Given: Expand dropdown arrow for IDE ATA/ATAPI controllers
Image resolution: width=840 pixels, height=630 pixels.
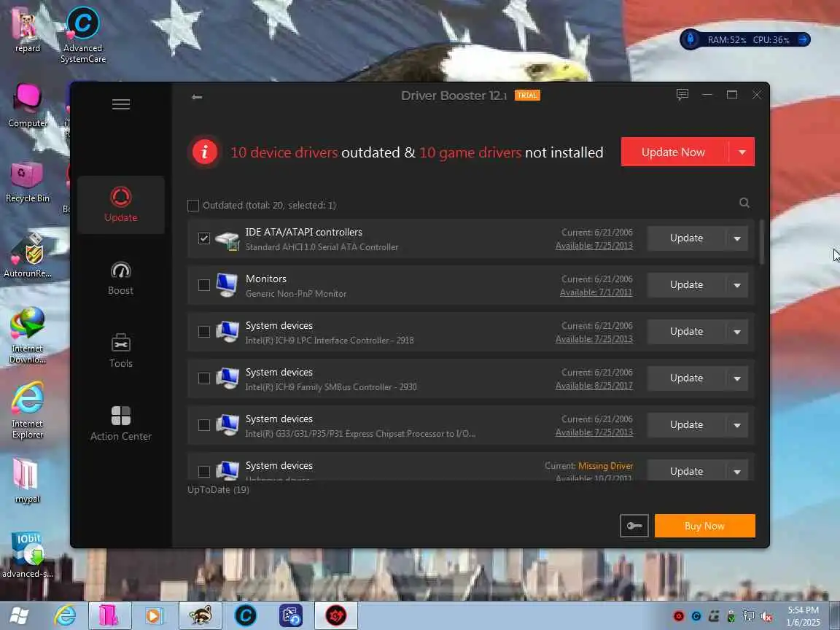Looking at the screenshot, I should pos(737,238).
